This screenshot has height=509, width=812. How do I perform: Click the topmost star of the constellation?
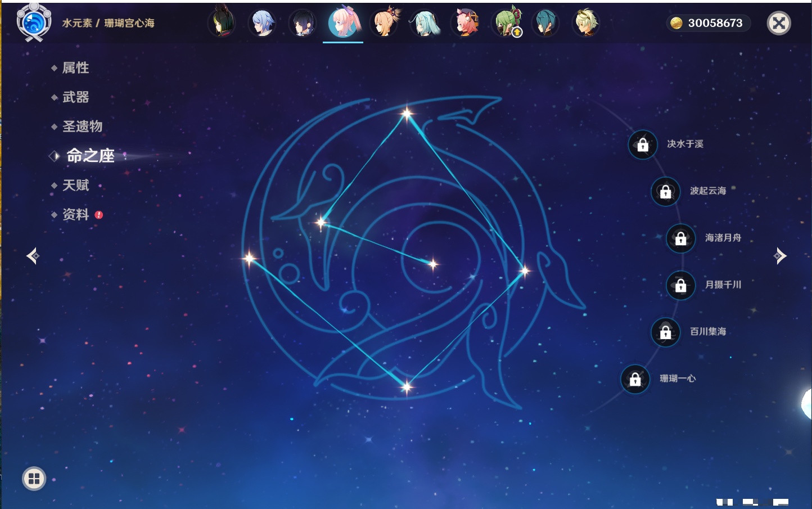tap(407, 114)
